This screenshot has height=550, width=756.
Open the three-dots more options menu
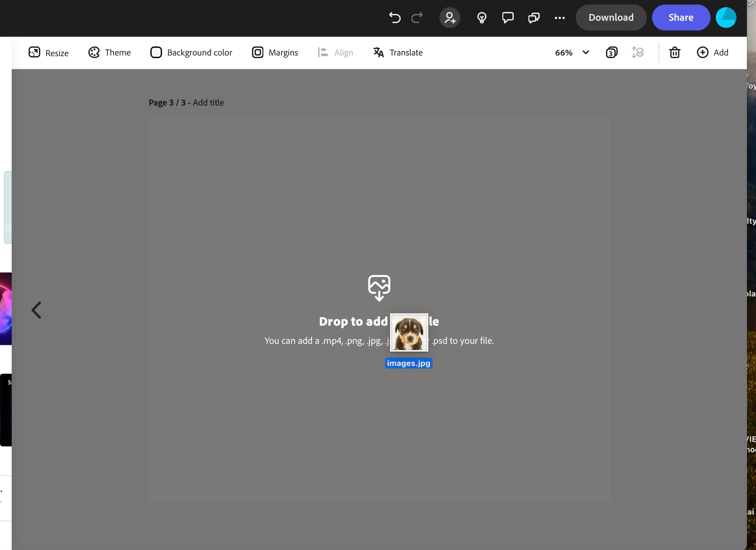pos(560,18)
